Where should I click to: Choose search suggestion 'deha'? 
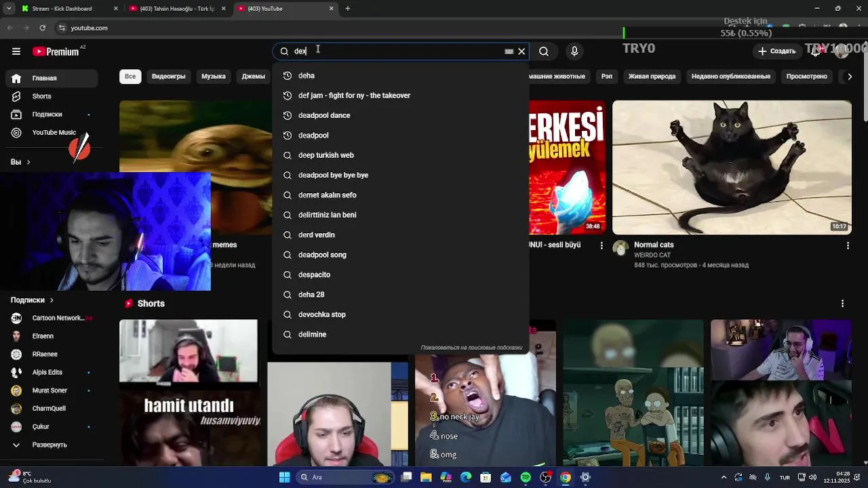(x=400, y=76)
